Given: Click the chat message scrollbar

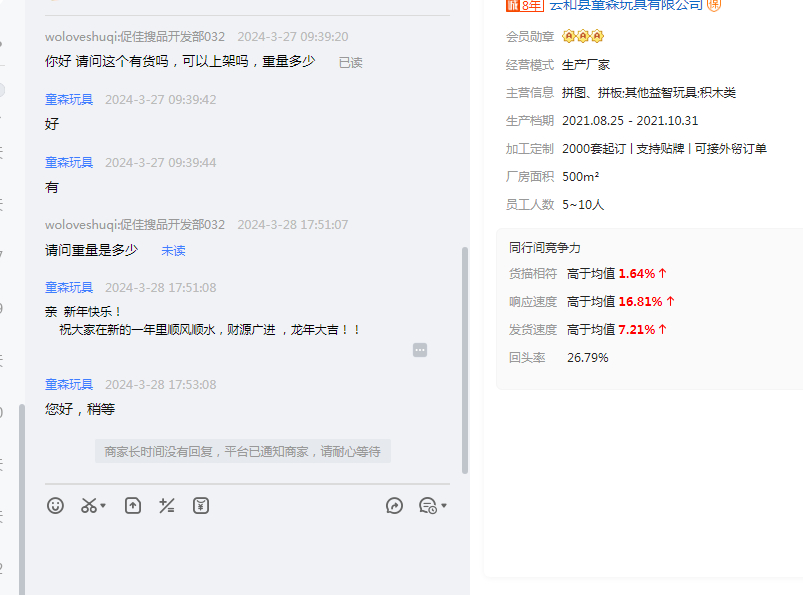Looking at the screenshot, I should pos(464,360).
